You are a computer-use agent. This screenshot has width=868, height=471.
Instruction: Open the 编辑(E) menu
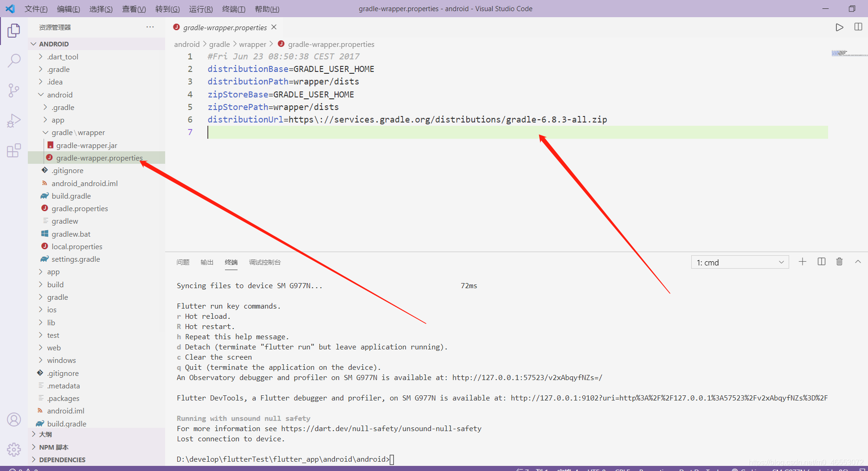coord(68,9)
